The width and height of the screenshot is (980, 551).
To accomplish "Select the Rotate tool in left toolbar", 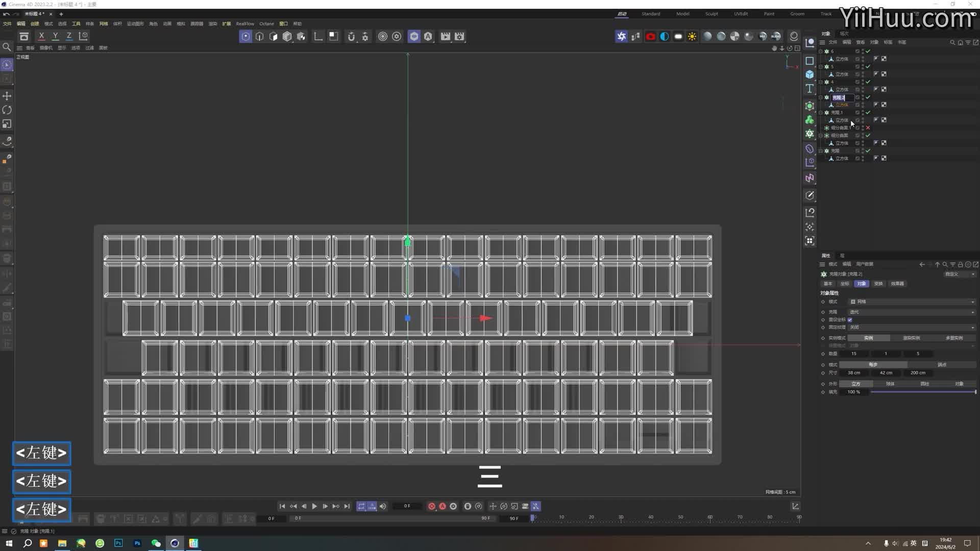I will pyautogui.click(x=7, y=110).
